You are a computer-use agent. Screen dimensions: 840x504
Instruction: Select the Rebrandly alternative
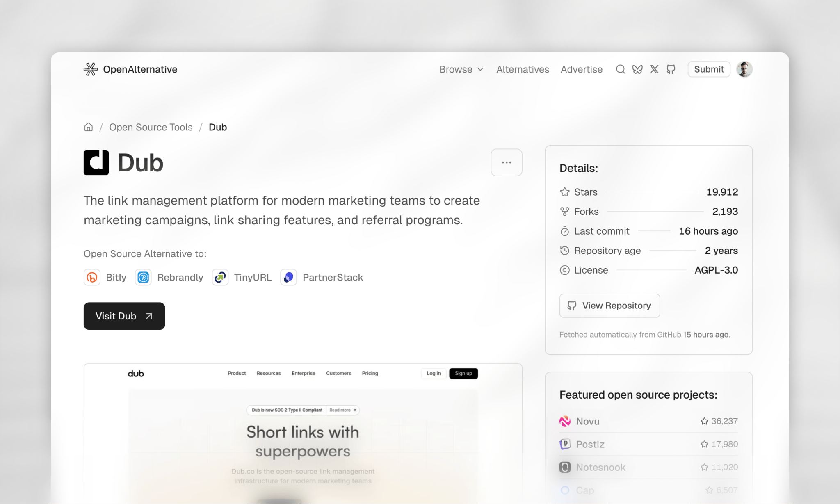(169, 278)
